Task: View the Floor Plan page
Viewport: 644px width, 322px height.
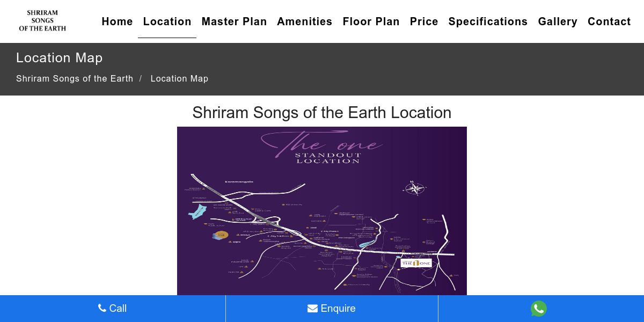Action: (371, 21)
